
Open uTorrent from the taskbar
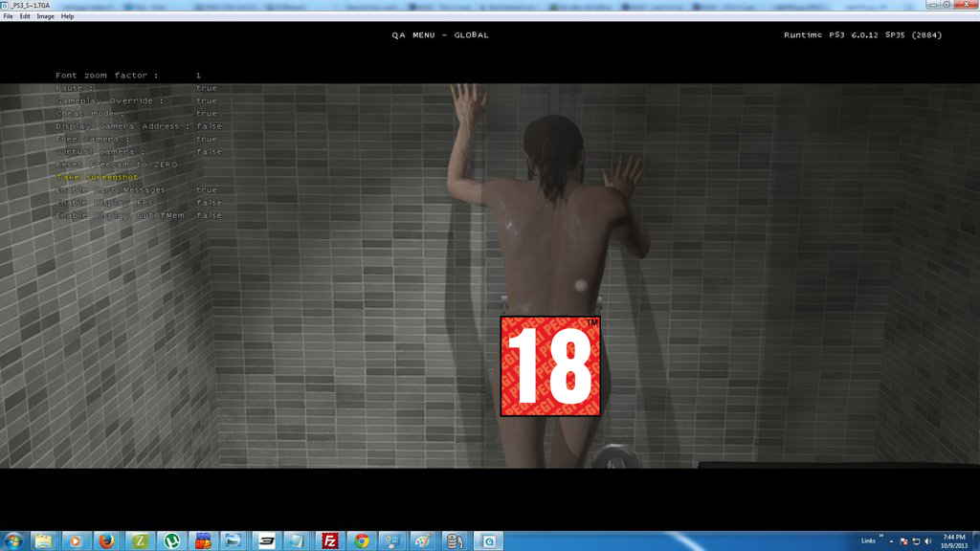(x=171, y=541)
